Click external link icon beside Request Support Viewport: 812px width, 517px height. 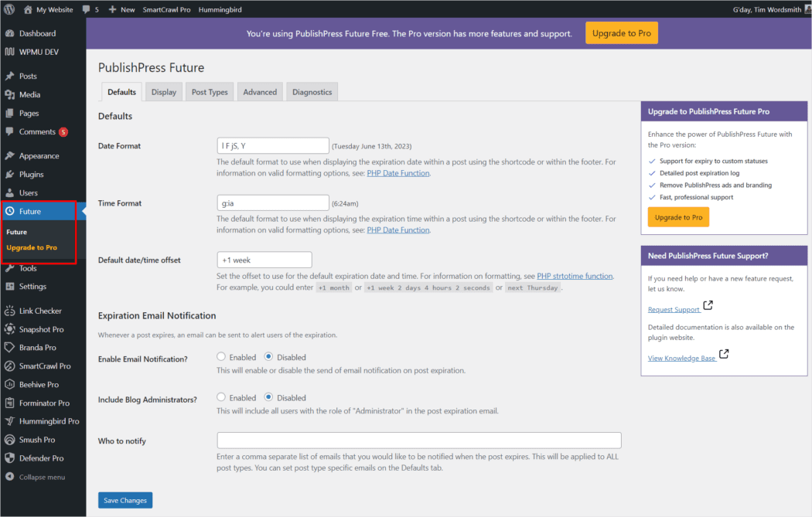pos(708,307)
